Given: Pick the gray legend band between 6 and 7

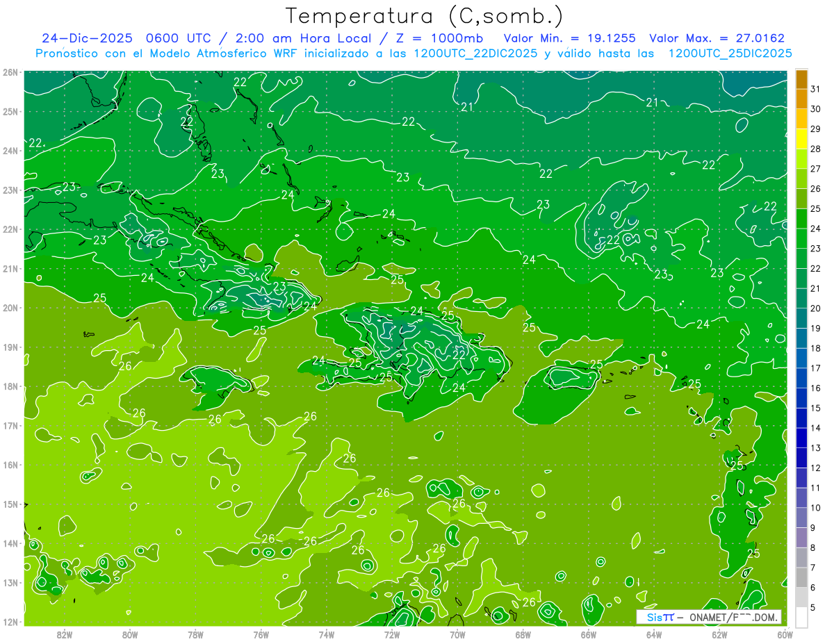Looking at the screenshot, I should pyautogui.click(x=801, y=578).
